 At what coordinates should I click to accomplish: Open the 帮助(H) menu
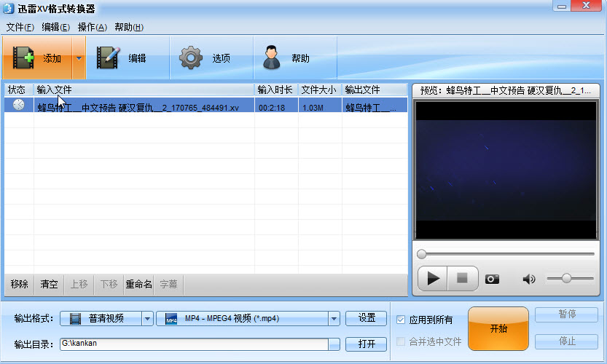click(129, 27)
